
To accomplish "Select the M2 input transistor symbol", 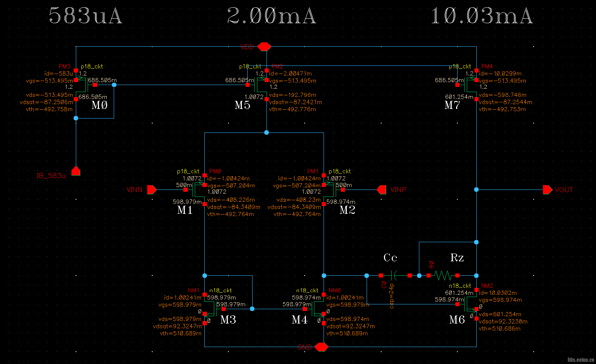I will coord(329,190).
